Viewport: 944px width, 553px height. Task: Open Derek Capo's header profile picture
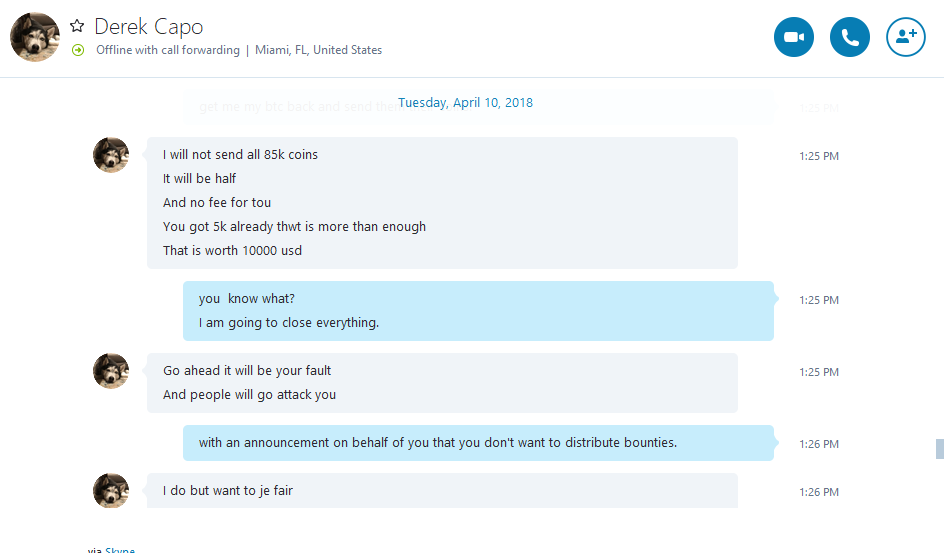[x=35, y=37]
